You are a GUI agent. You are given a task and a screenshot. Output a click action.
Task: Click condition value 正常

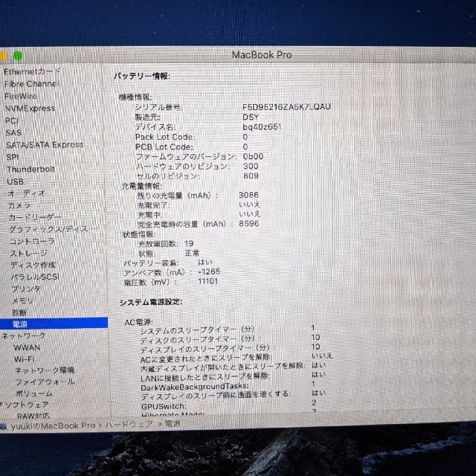[192, 253]
